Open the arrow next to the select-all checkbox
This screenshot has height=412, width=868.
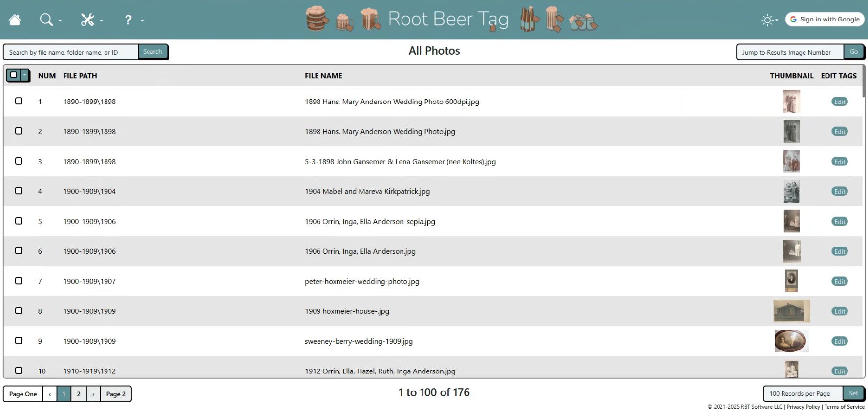click(24, 75)
